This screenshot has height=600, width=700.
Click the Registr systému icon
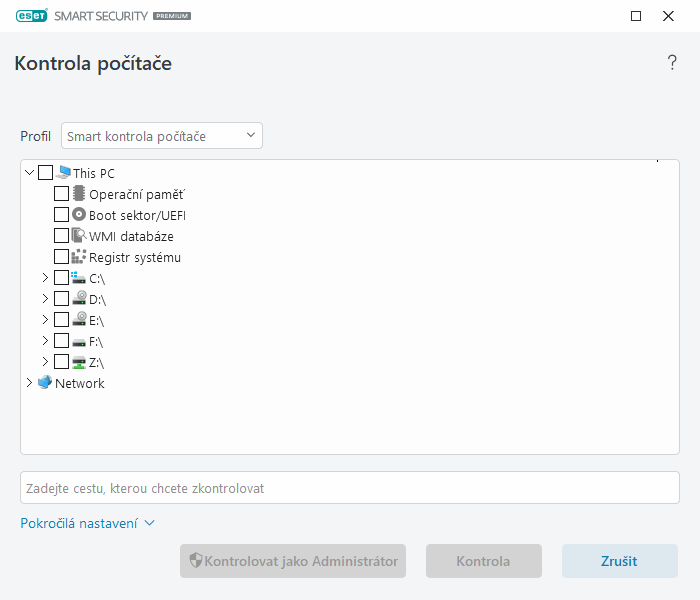click(x=79, y=257)
